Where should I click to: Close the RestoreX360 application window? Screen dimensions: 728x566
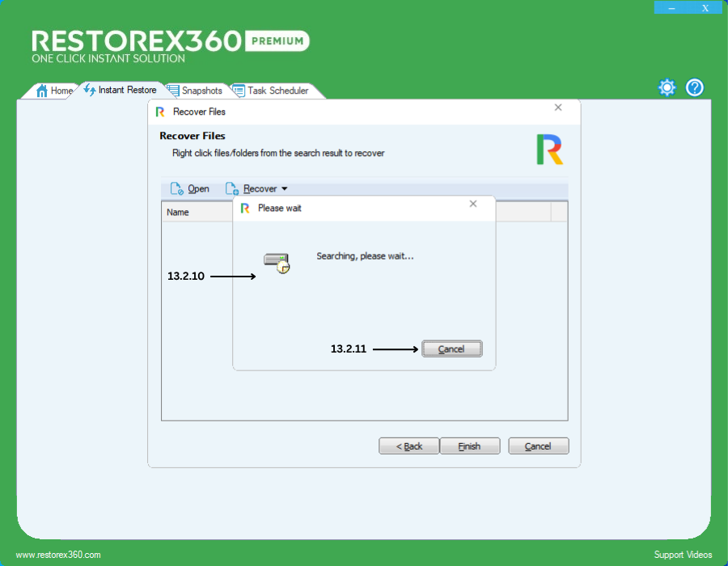[705, 8]
